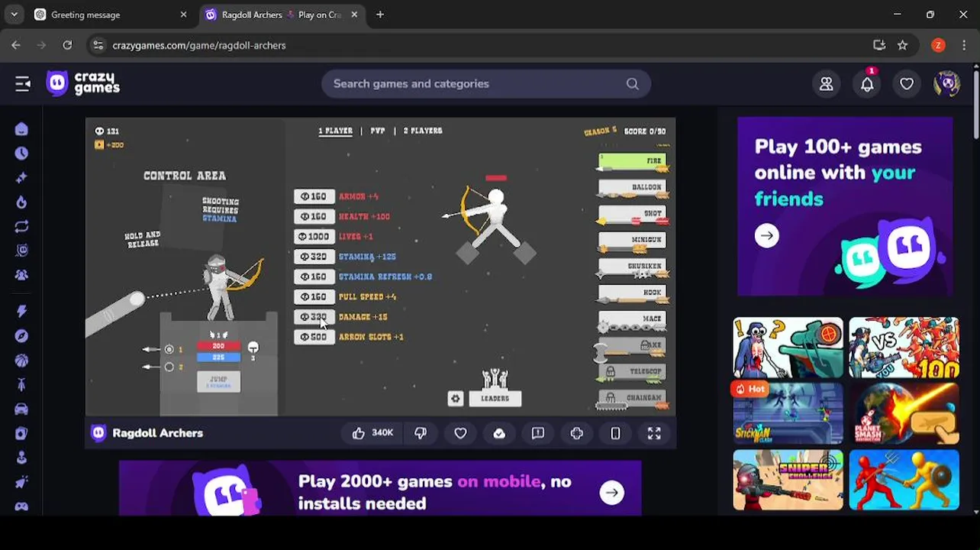Click the Search games and categories field
This screenshot has width=980, height=550.
tap(486, 84)
